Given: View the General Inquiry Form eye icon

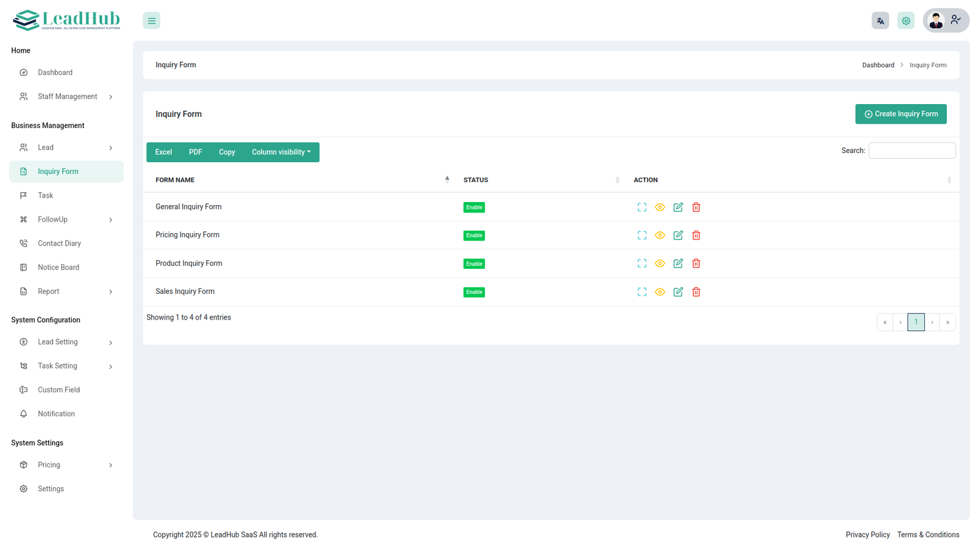Looking at the screenshot, I should click(x=660, y=208).
